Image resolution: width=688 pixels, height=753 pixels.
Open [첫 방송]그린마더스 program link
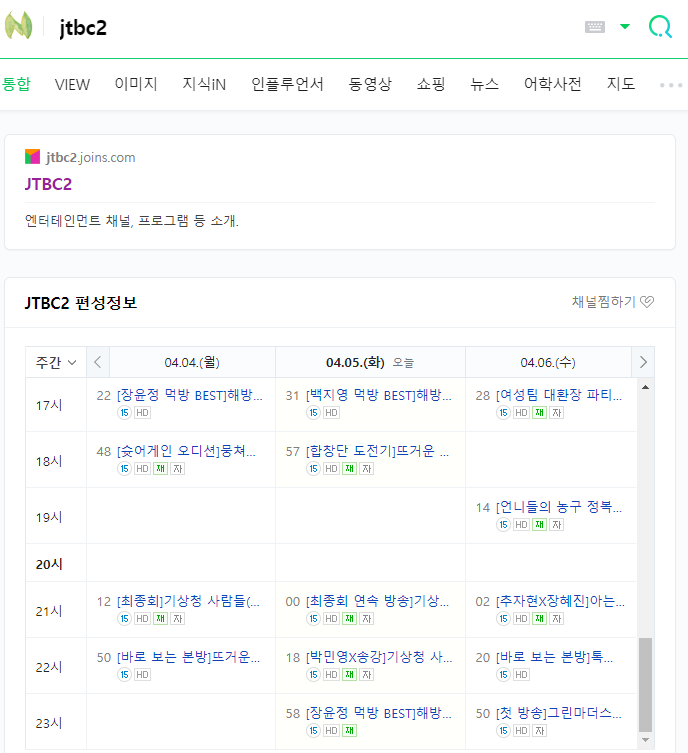pos(559,713)
